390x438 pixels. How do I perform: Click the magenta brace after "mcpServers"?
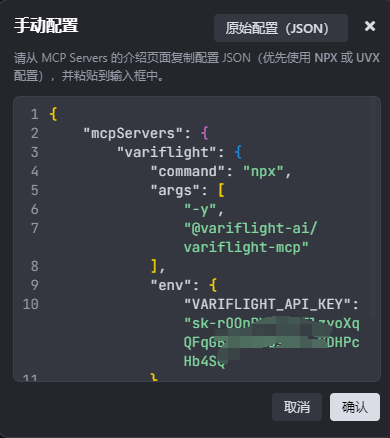click(x=205, y=133)
